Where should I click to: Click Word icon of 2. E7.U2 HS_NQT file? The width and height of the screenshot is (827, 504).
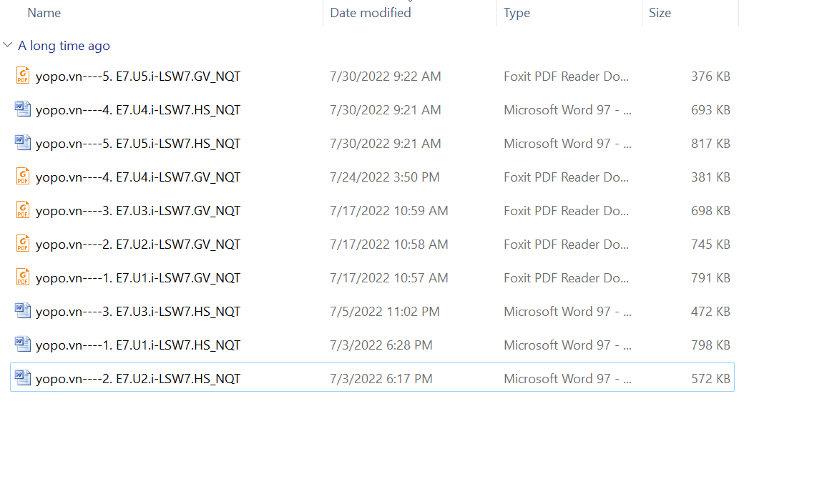[x=23, y=378]
